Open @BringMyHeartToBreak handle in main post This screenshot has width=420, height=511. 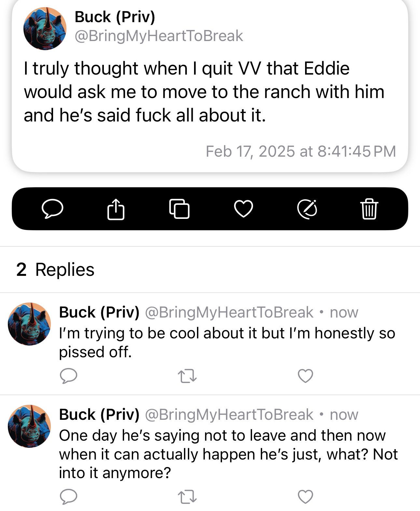(159, 36)
